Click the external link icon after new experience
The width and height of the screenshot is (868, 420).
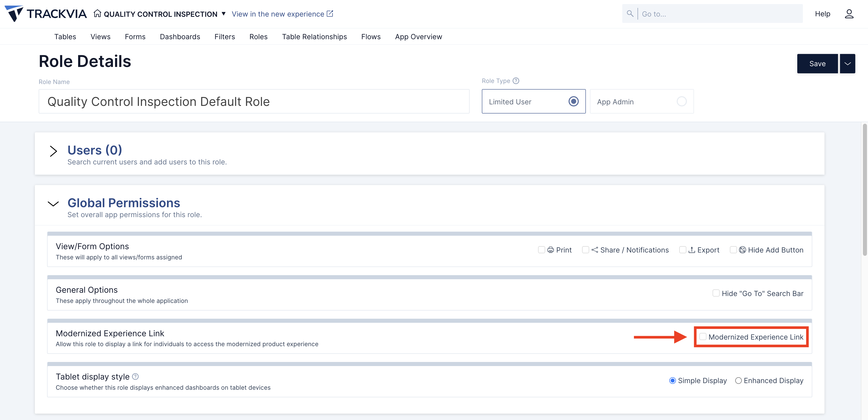pos(330,13)
